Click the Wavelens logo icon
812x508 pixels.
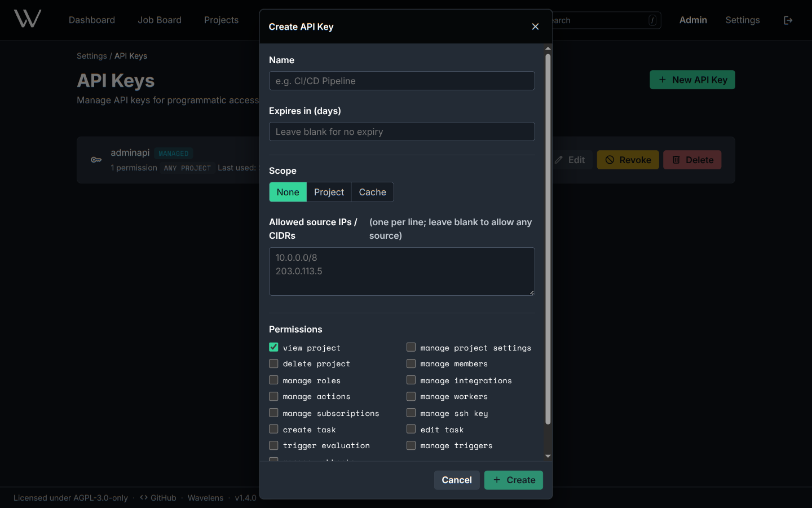(28, 19)
